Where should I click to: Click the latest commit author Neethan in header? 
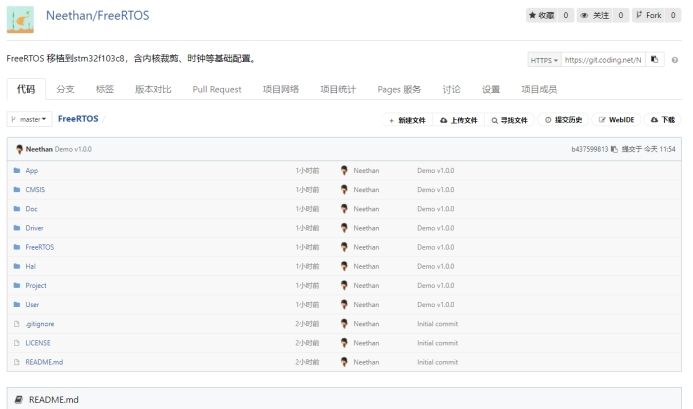[x=39, y=149]
